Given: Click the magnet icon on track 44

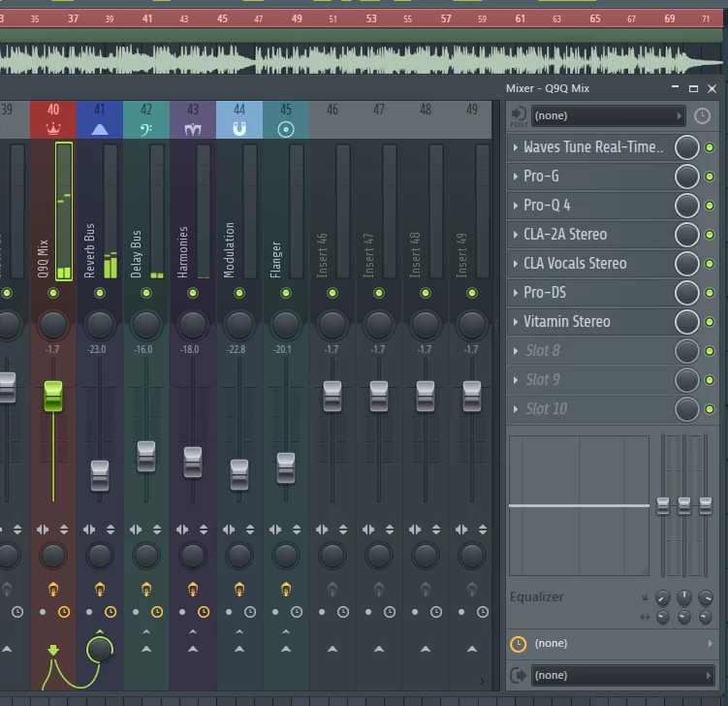Looking at the screenshot, I should click(x=239, y=128).
